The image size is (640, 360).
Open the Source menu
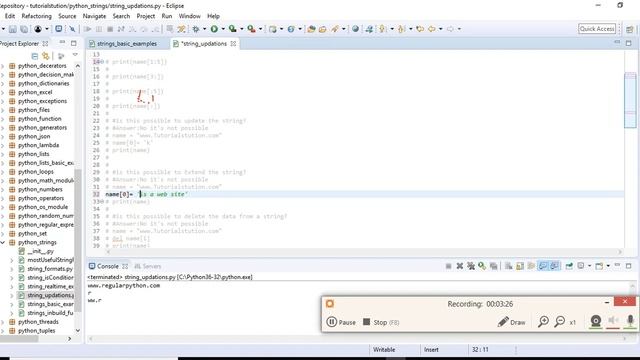click(x=67, y=16)
